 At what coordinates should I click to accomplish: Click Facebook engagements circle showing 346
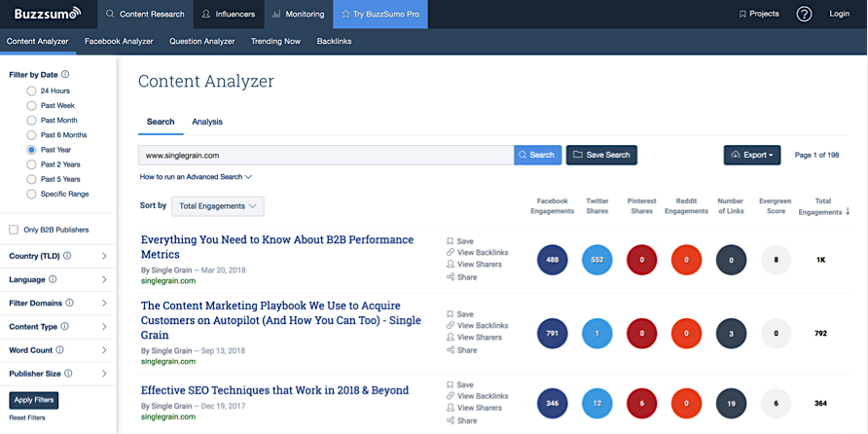click(x=553, y=404)
